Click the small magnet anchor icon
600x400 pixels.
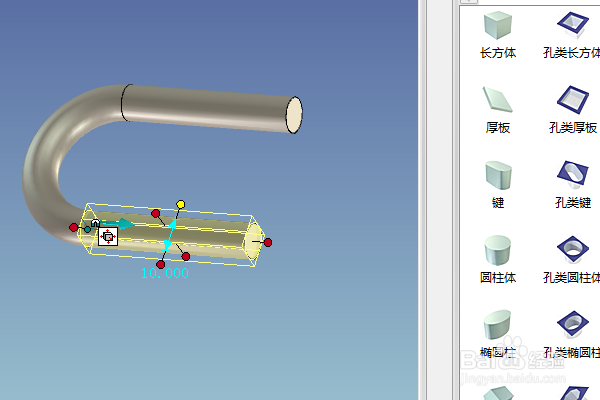[95, 223]
